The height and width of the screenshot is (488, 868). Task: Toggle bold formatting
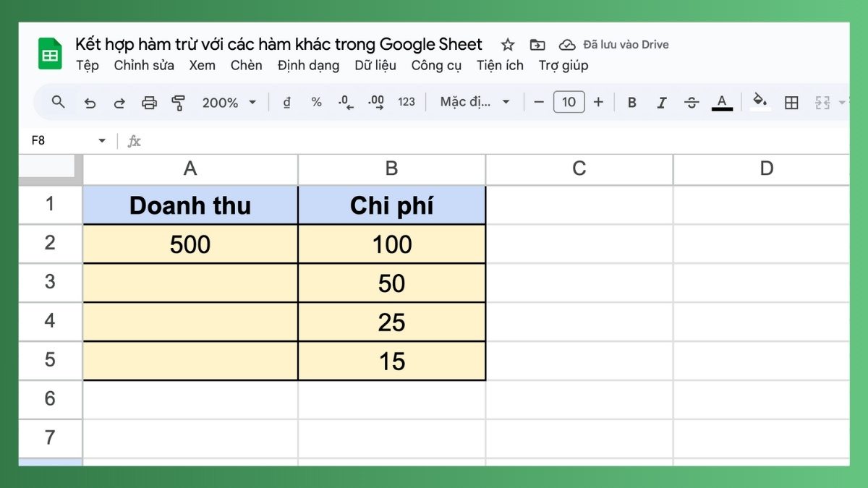tap(631, 103)
